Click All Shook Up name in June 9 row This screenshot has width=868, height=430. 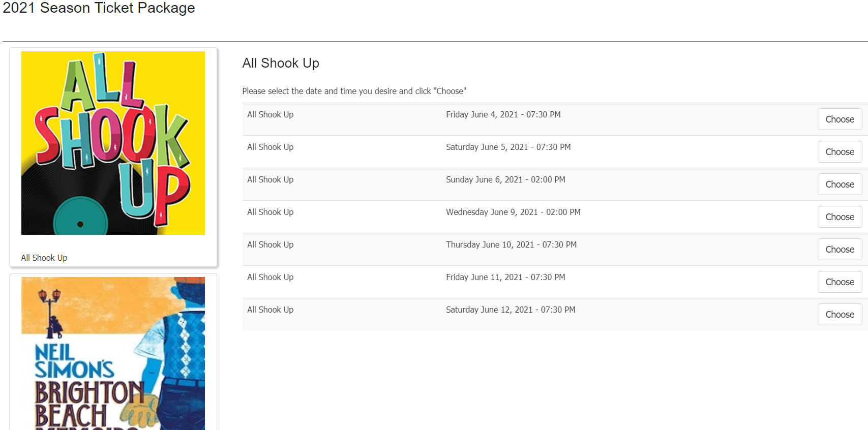coord(271,212)
